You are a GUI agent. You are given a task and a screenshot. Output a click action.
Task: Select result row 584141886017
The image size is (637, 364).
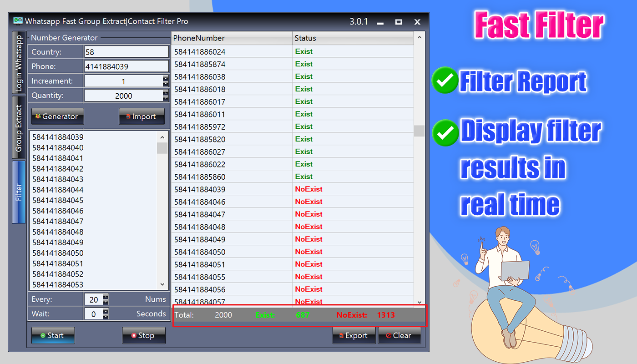(x=293, y=101)
